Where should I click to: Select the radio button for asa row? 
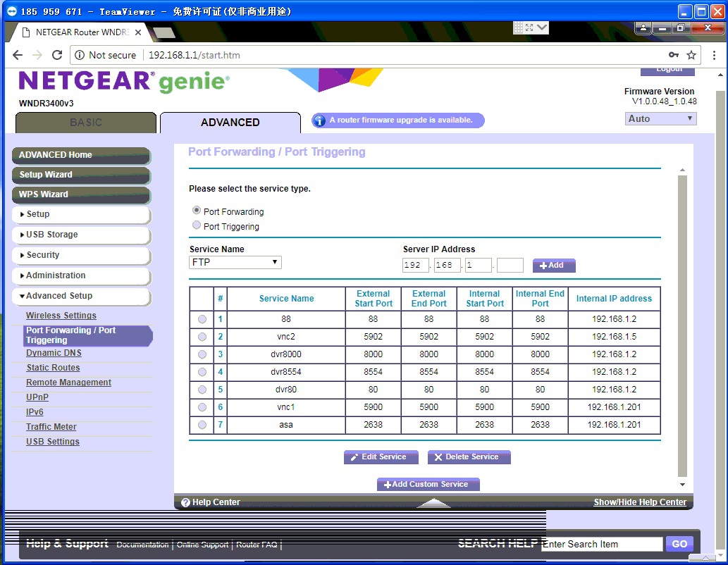(202, 426)
